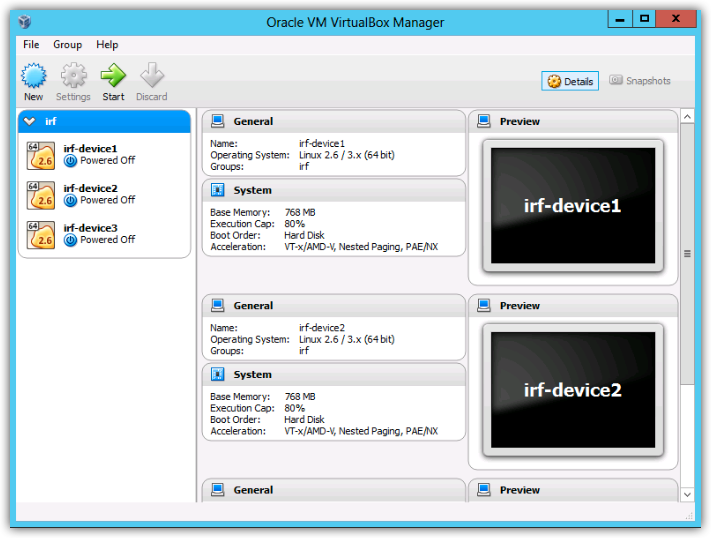Click irf-device1 Linux 2.6 OS icon
The width and height of the screenshot is (711, 538).
41,156
